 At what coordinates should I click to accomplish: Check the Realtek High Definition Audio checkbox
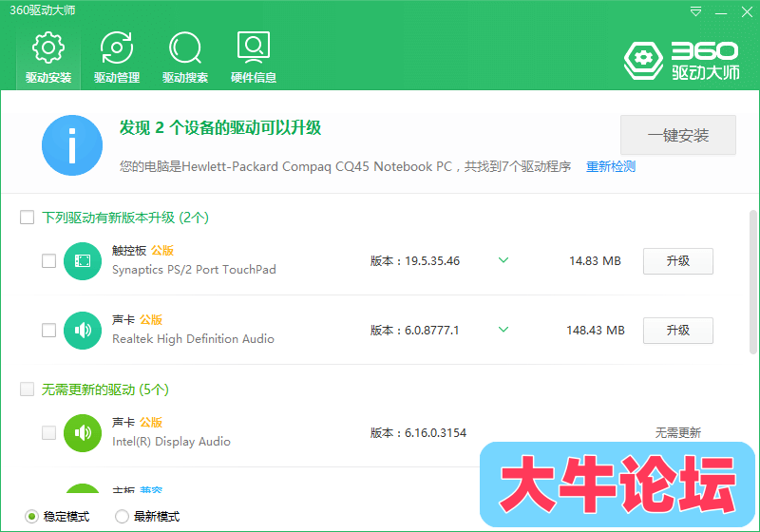pos(49,330)
